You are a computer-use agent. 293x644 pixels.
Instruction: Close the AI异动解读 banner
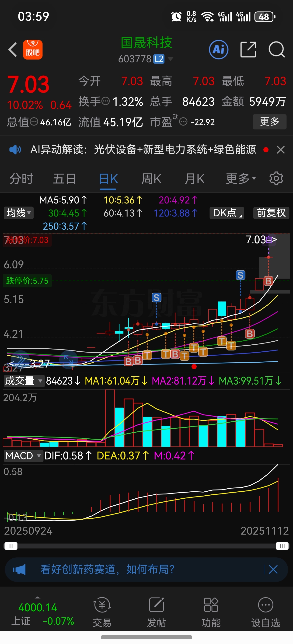pyautogui.click(x=281, y=150)
